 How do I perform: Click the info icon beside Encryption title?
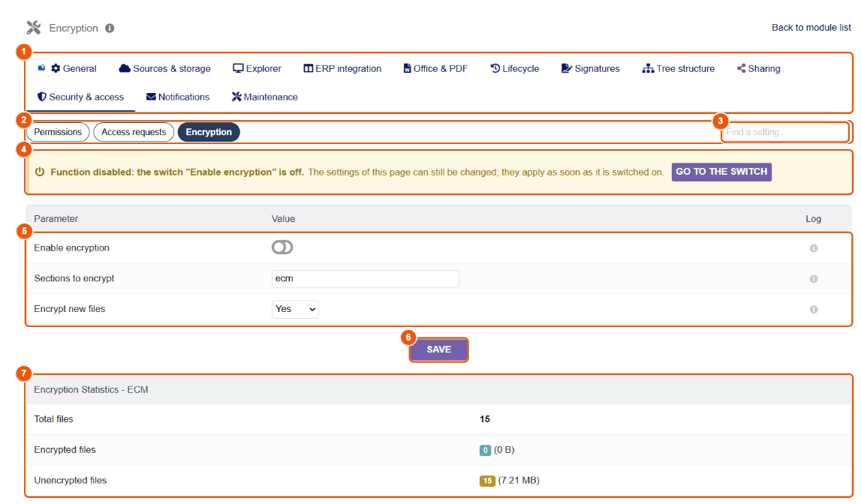coord(110,28)
